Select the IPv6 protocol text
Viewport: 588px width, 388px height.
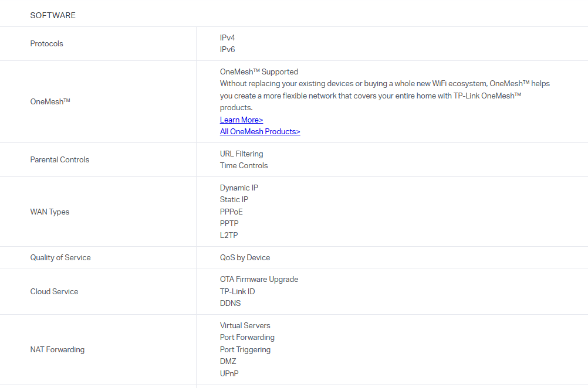(x=227, y=49)
